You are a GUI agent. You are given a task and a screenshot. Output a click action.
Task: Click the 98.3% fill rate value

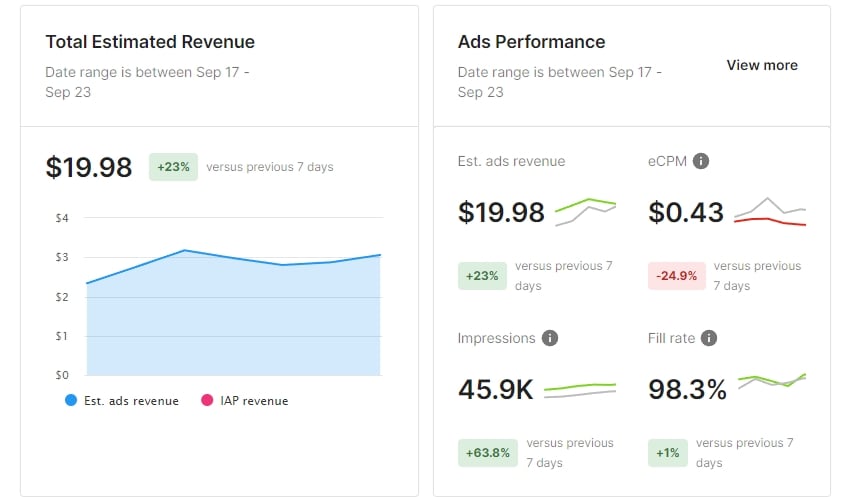click(x=687, y=390)
